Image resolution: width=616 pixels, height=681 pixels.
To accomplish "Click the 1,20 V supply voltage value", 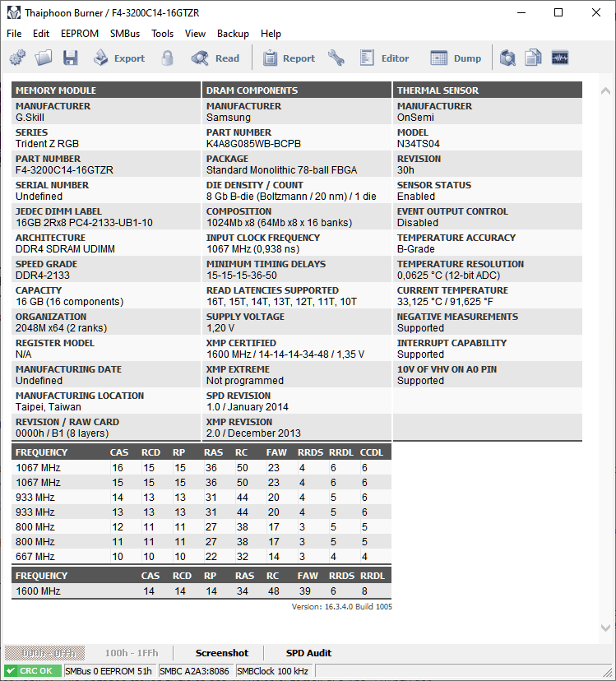I will point(220,328).
